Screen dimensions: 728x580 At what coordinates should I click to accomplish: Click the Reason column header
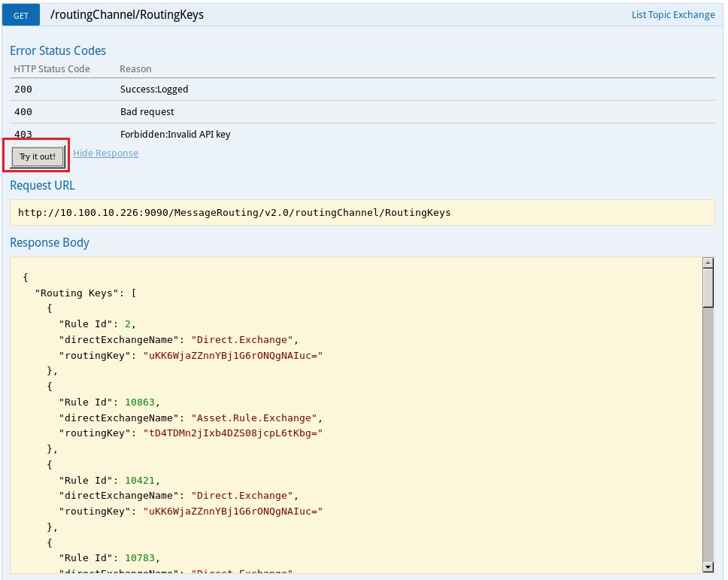tap(135, 68)
